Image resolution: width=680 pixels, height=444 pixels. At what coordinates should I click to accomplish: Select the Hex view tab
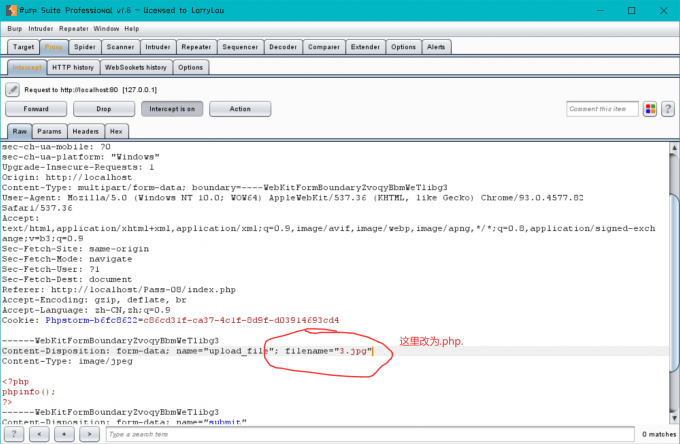[x=116, y=131]
